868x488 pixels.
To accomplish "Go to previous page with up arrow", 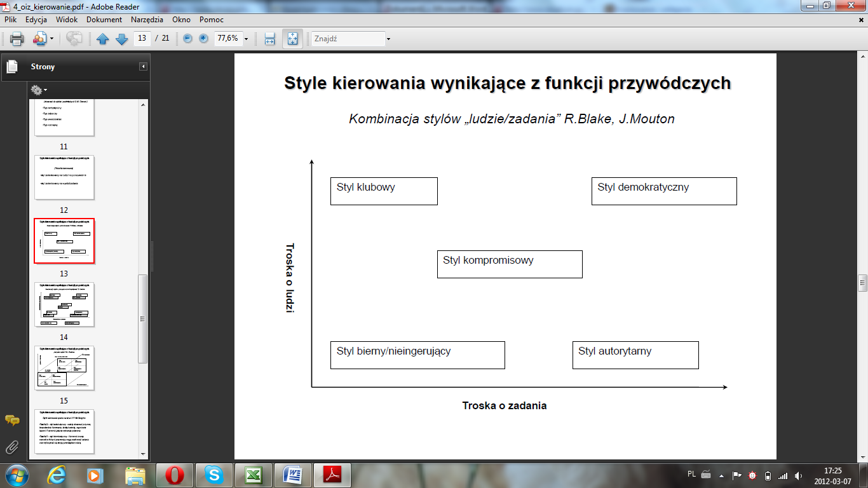I will [x=103, y=39].
